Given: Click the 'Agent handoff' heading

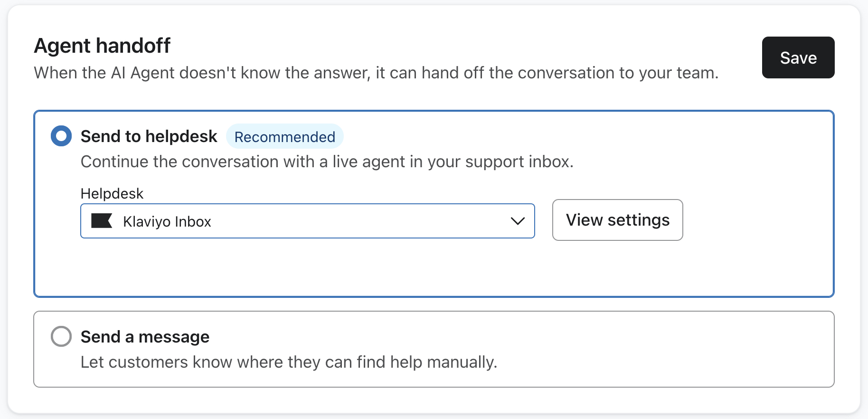Looking at the screenshot, I should pyautogui.click(x=103, y=46).
